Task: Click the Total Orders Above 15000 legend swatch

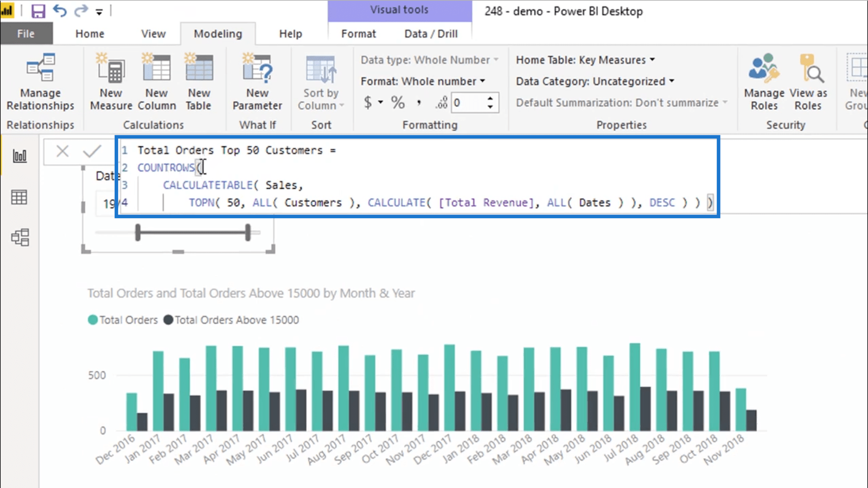Action: (x=168, y=320)
